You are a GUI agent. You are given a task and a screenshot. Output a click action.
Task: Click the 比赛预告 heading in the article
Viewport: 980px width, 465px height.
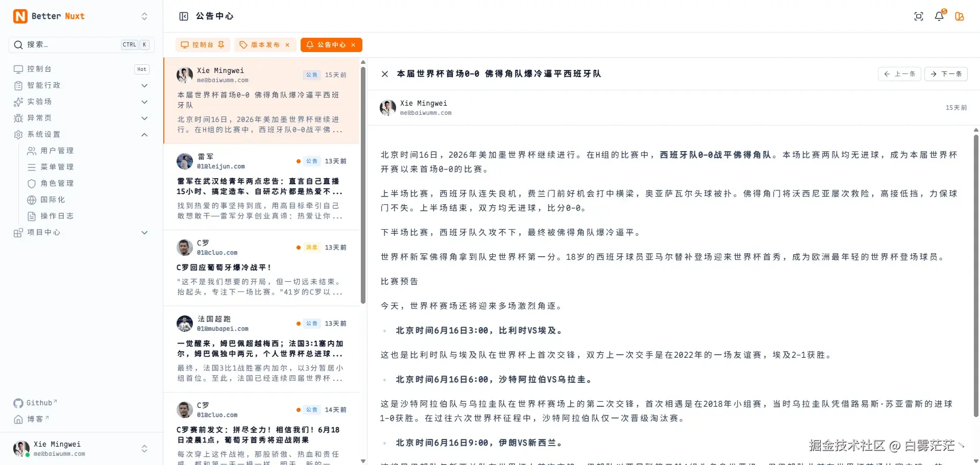(x=399, y=281)
